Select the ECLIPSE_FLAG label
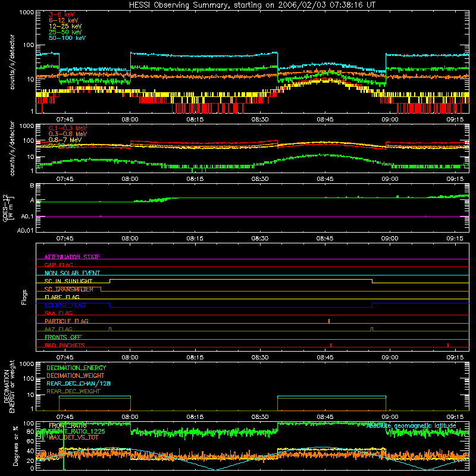476x476 pixels. [x=65, y=305]
